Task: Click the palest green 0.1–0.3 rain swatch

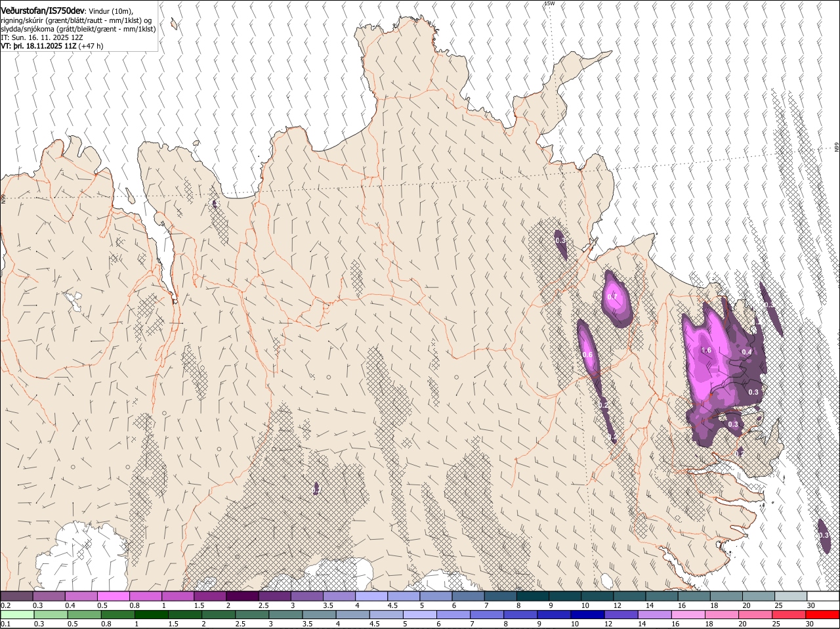Action: 17,615
